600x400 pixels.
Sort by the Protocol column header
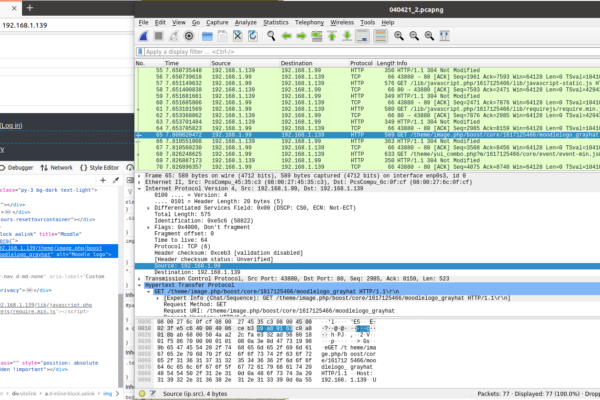tap(361, 63)
